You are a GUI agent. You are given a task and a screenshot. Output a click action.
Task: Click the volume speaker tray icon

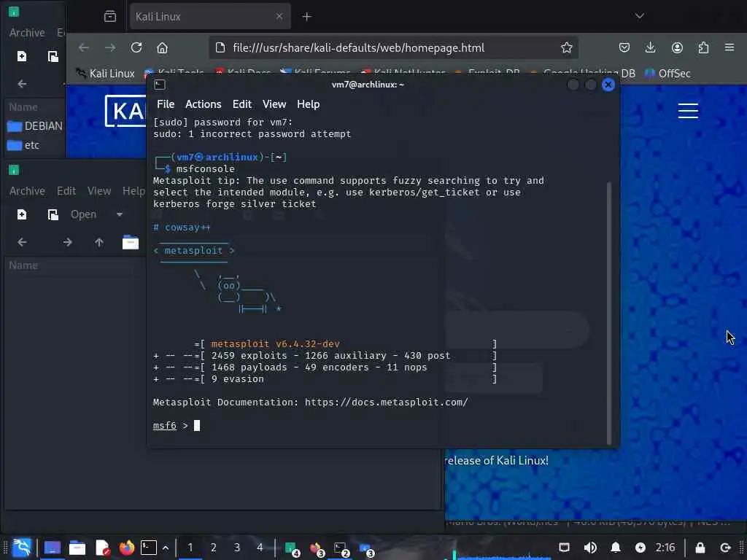tap(589, 548)
